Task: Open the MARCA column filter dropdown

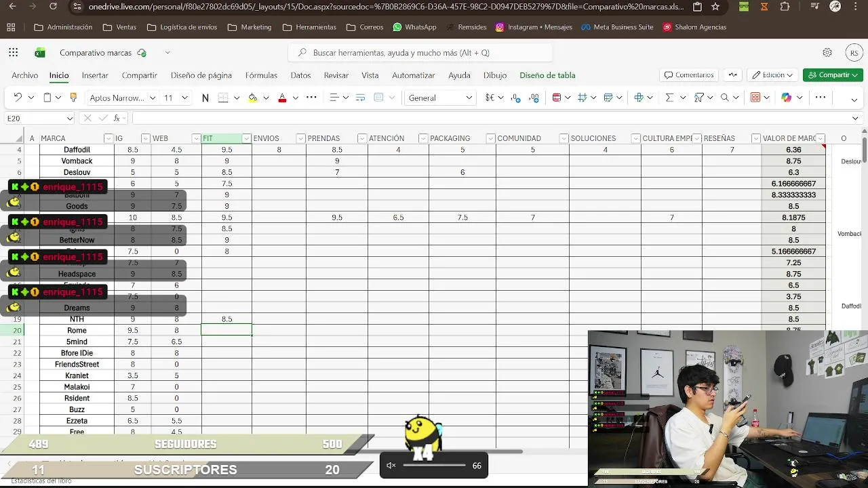Action: (x=108, y=138)
